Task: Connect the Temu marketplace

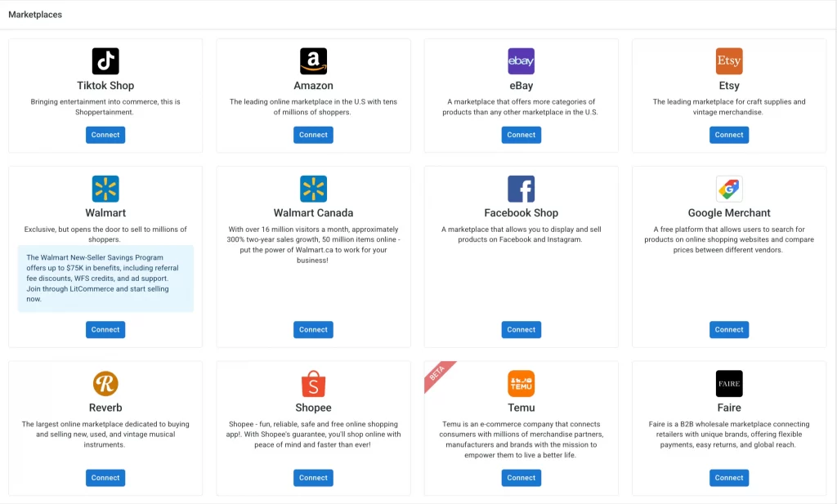Action: (x=521, y=478)
